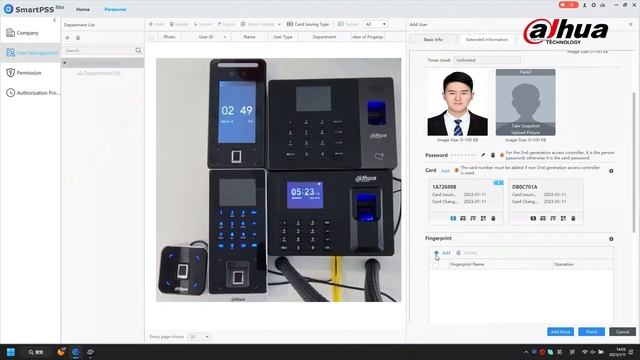
Task: Click first icon on card 1A72698B
Action: 453,218
